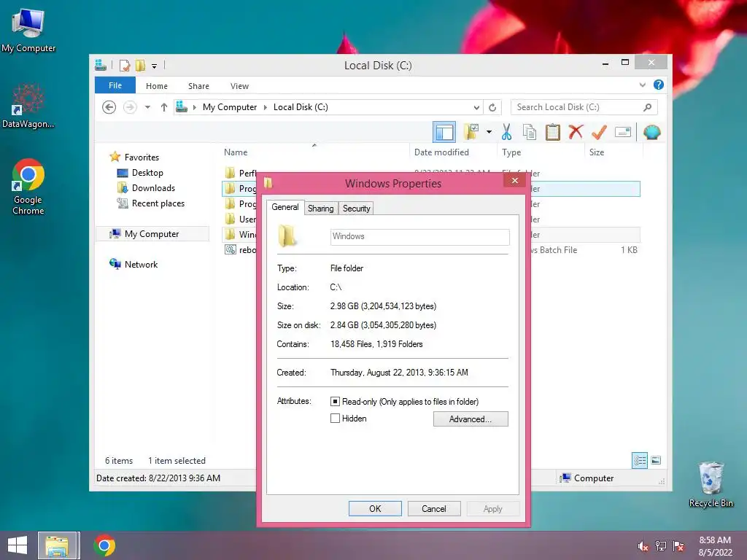Click the Advanced... button
The width and height of the screenshot is (747, 560).
click(x=471, y=419)
